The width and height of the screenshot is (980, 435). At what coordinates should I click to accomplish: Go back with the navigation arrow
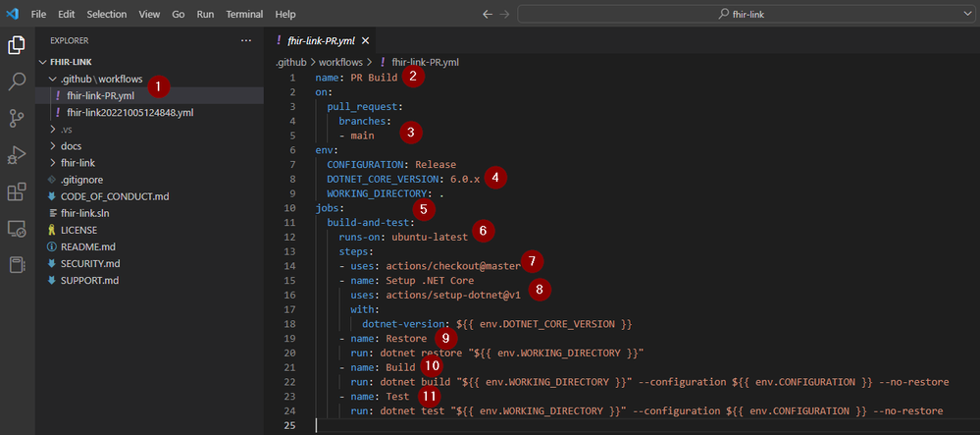tap(488, 14)
